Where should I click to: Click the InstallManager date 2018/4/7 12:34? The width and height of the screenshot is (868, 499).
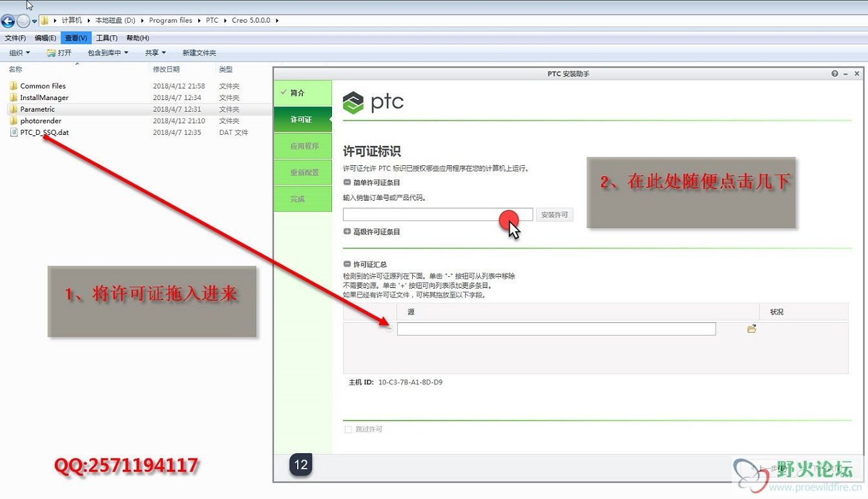click(x=177, y=97)
